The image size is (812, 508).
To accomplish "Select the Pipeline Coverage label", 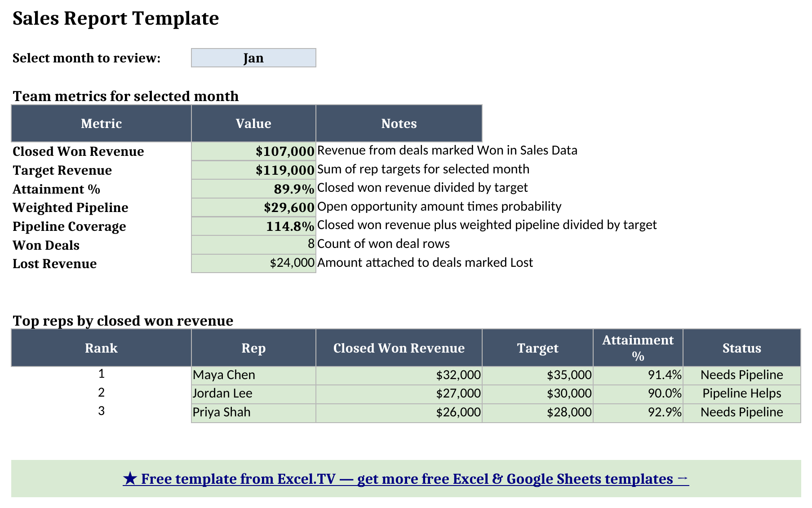I will pyautogui.click(x=69, y=226).
